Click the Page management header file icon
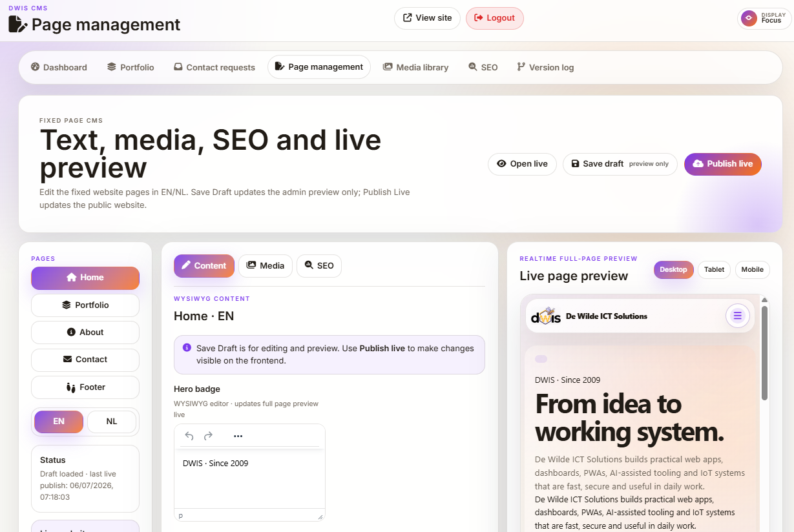 pyautogui.click(x=18, y=25)
